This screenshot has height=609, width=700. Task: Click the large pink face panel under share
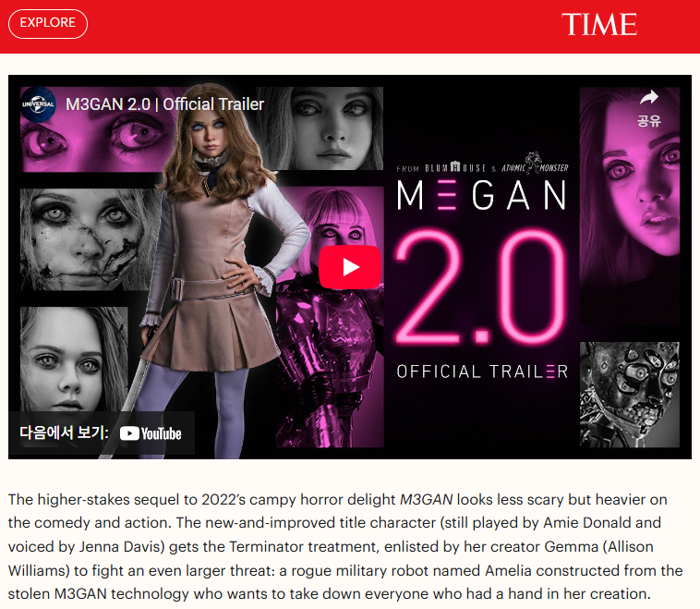(630, 205)
